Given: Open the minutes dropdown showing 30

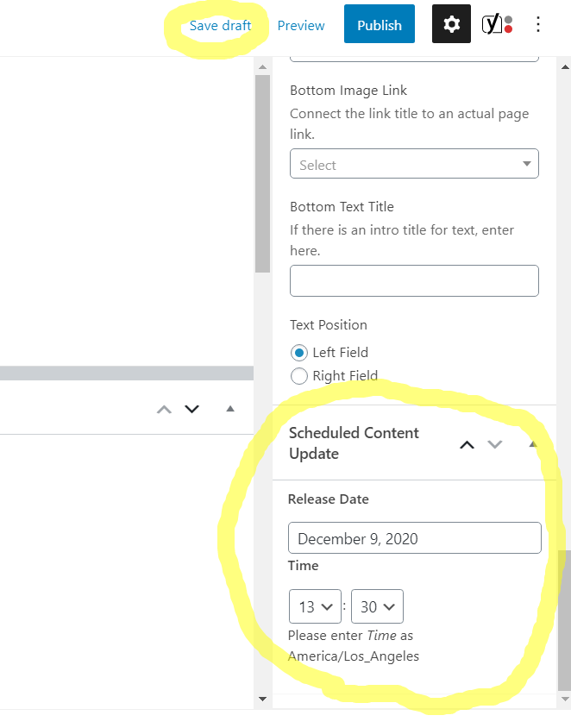Looking at the screenshot, I should pos(377,606).
